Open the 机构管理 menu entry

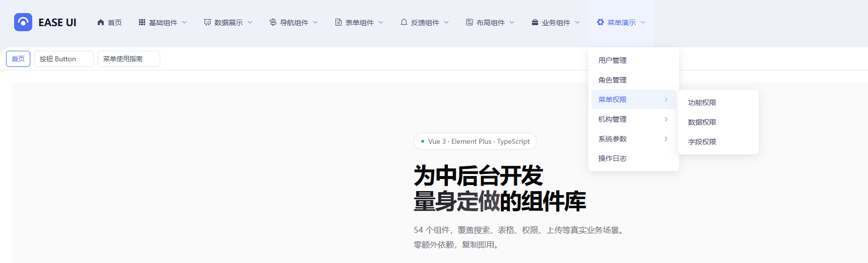(634, 119)
